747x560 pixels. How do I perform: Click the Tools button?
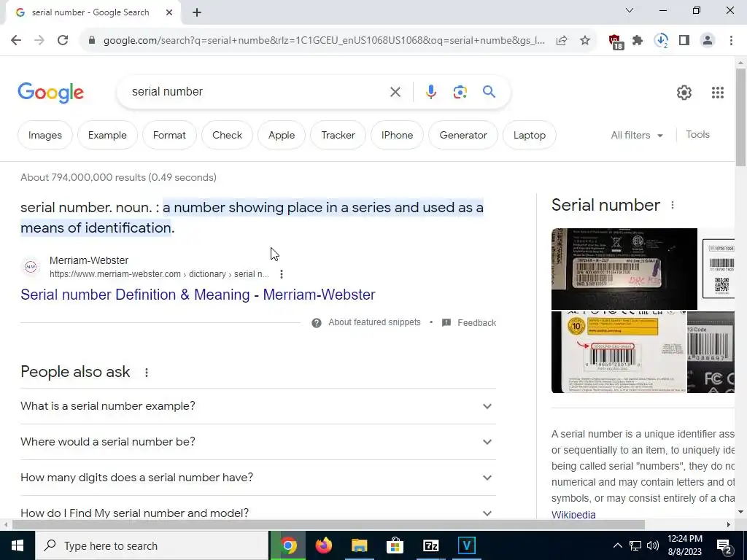(697, 135)
